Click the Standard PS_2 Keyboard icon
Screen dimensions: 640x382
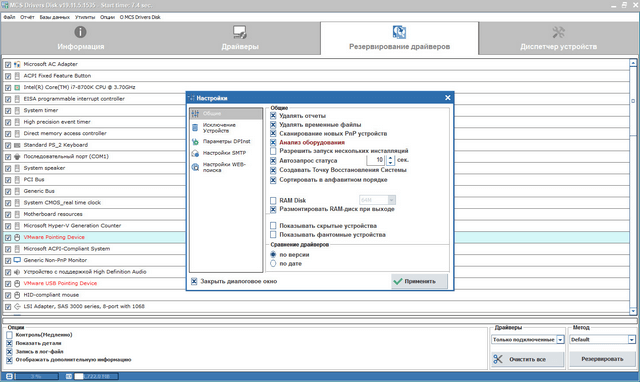click(x=17, y=145)
